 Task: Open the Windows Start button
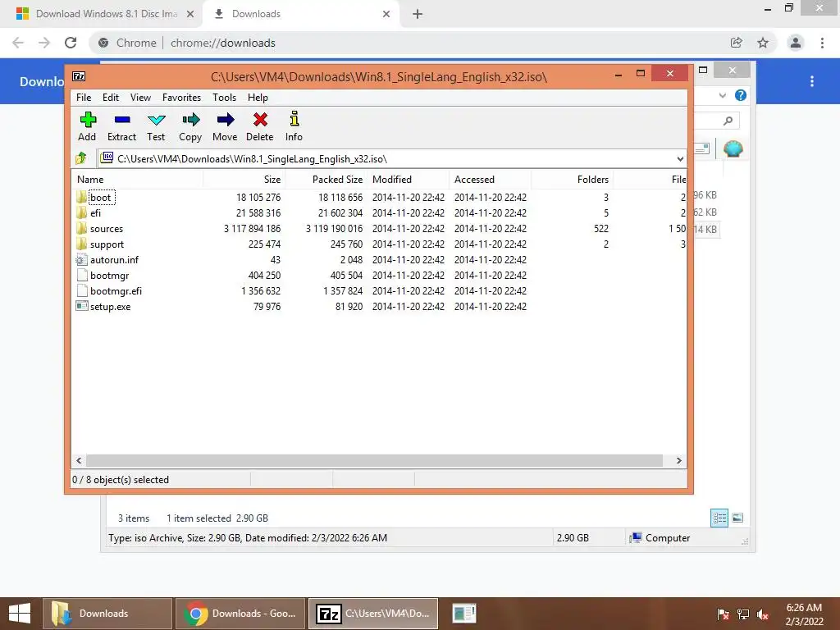pos(20,614)
